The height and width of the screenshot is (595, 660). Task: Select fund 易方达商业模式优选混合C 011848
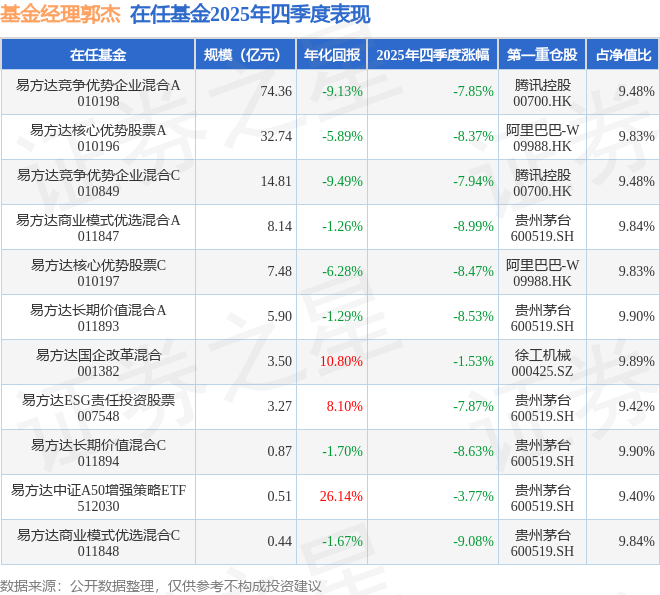98,543
